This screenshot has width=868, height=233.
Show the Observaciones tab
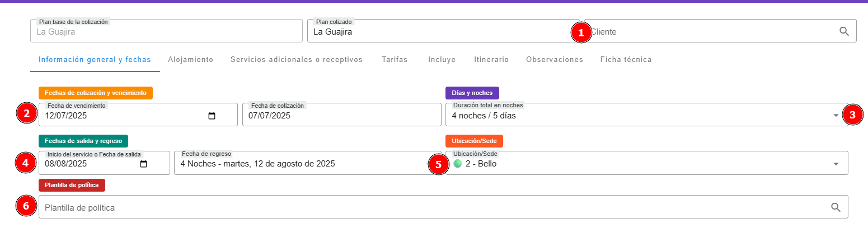tap(554, 60)
